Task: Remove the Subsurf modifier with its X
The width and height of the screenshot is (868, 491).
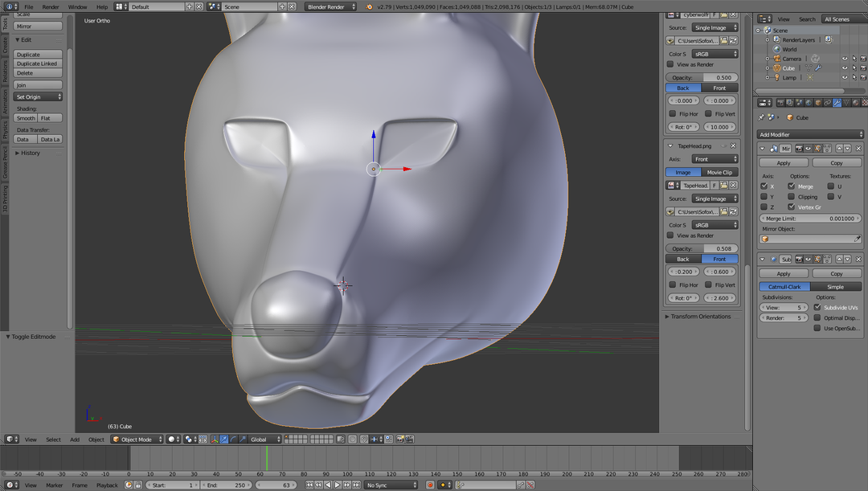Action: [858, 260]
